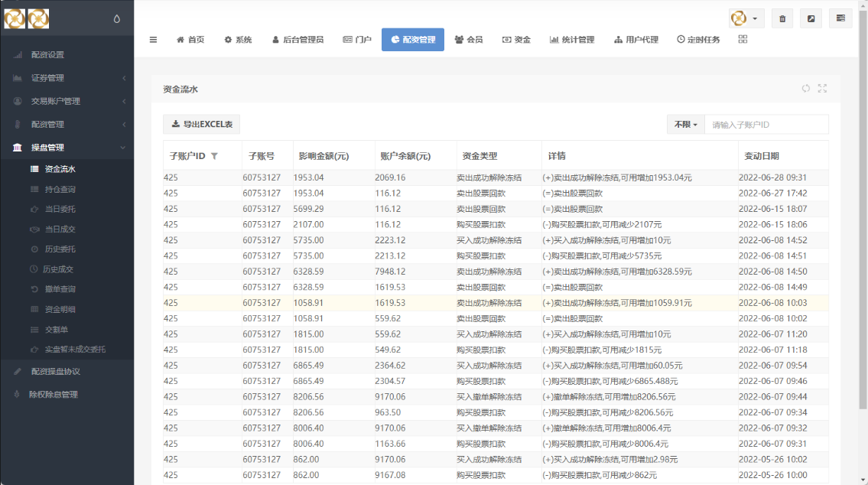868x485 pixels.
Task: Click the page vertical scrollbar
Action: [x=863, y=210]
